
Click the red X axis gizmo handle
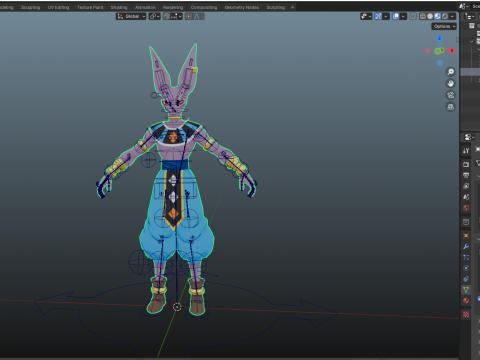(452, 51)
